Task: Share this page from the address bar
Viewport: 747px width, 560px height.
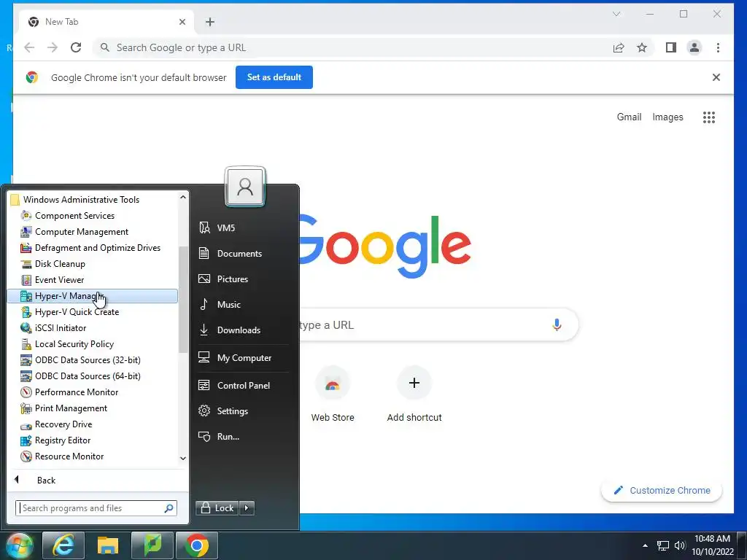Action: coord(619,47)
